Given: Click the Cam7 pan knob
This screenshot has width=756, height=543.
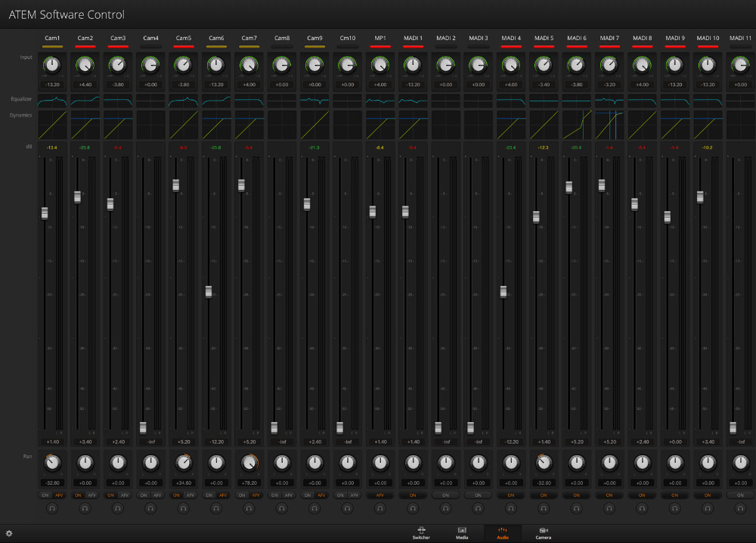Looking at the screenshot, I should pos(249,462).
